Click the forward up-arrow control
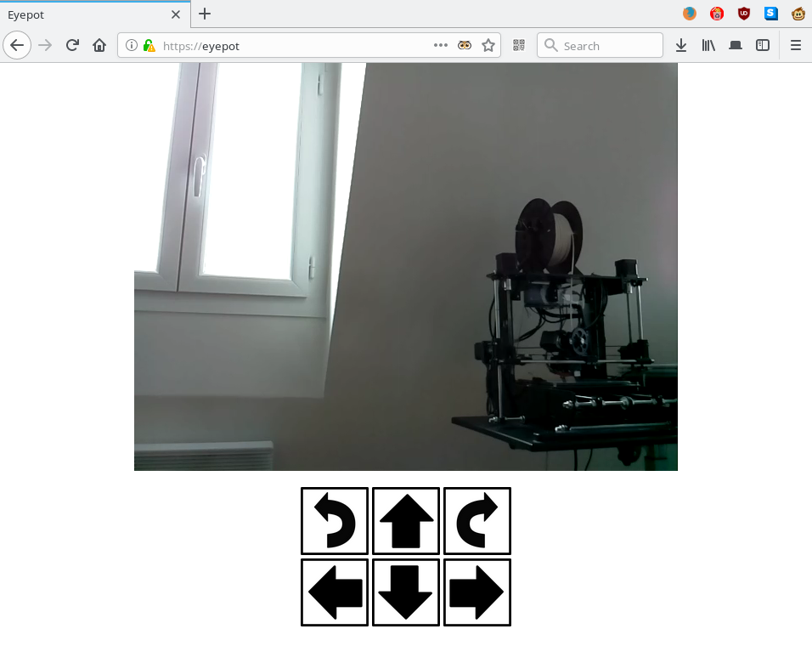This screenshot has height=663, width=812. [406, 520]
